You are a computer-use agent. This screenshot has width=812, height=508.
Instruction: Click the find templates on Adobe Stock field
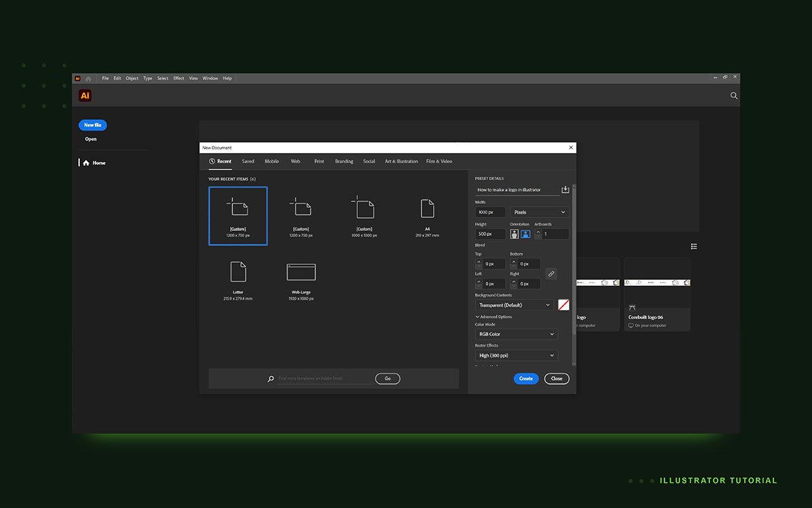(x=324, y=379)
